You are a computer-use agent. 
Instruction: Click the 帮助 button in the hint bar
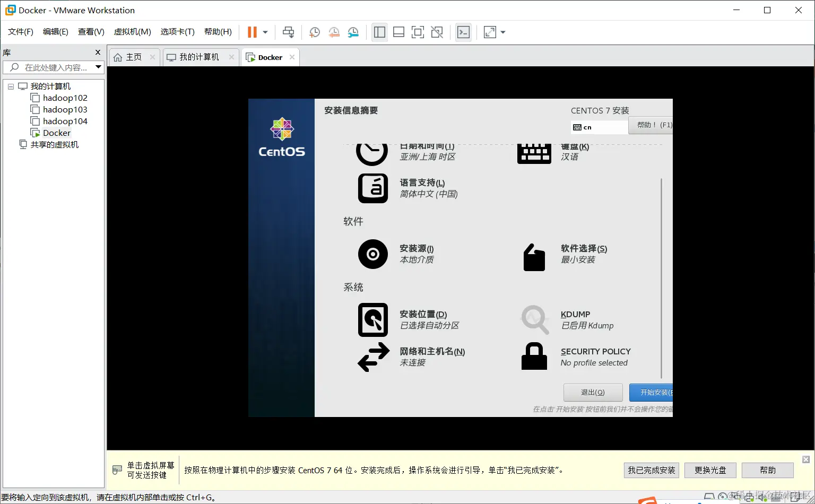pyautogui.click(x=768, y=470)
